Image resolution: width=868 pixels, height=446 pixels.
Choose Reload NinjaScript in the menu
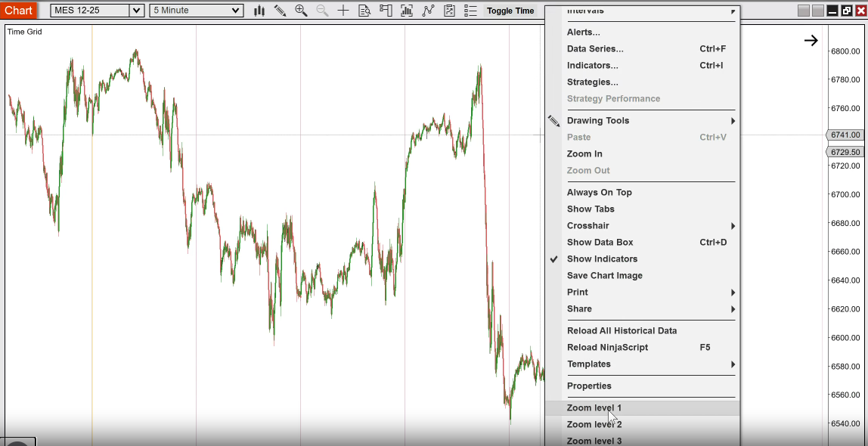pyautogui.click(x=642, y=348)
